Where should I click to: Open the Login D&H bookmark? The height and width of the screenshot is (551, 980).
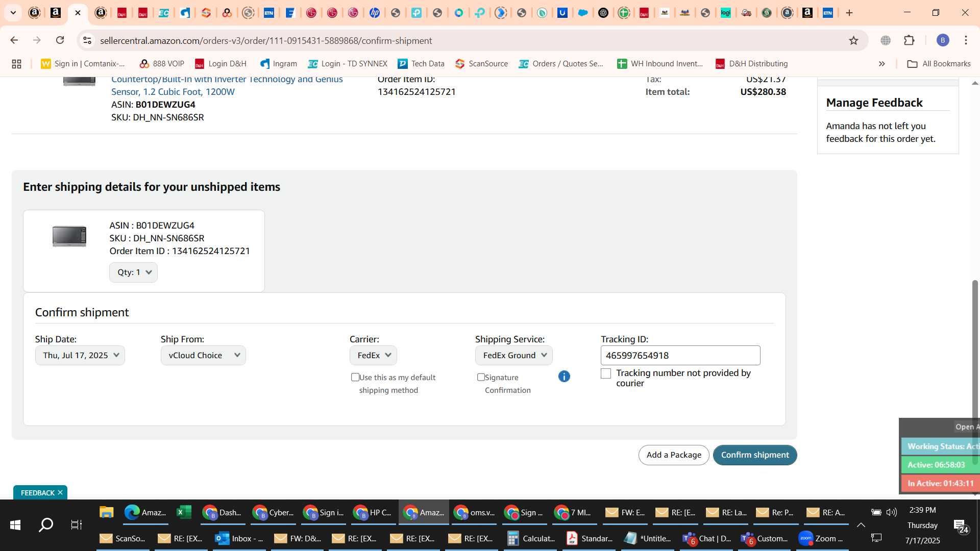tap(220, 64)
